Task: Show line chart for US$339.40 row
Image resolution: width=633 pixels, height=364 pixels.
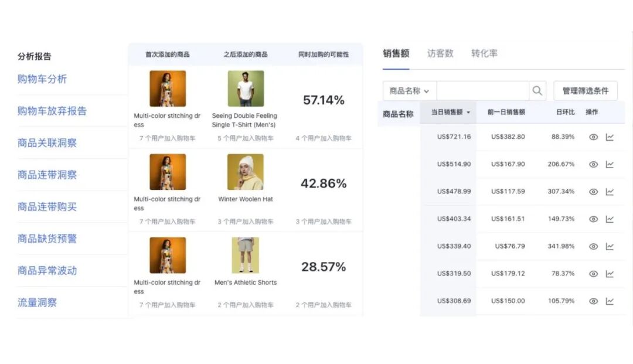Action: 610,247
